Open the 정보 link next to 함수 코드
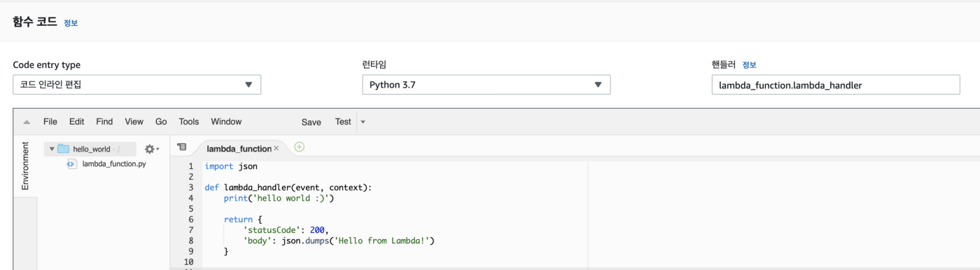Image resolution: width=980 pixels, height=270 pixels. pyautogui.click(x=71, y=23)
